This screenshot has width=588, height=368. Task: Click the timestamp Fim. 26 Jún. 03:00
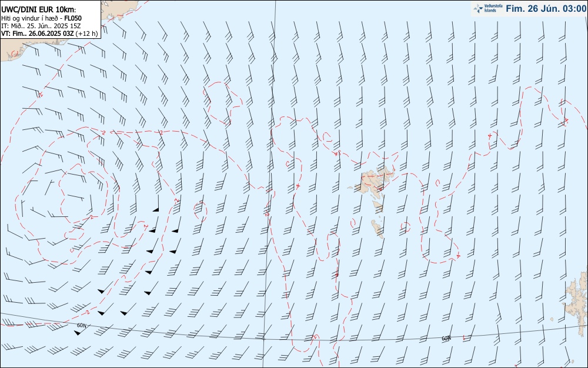(546, 9)
